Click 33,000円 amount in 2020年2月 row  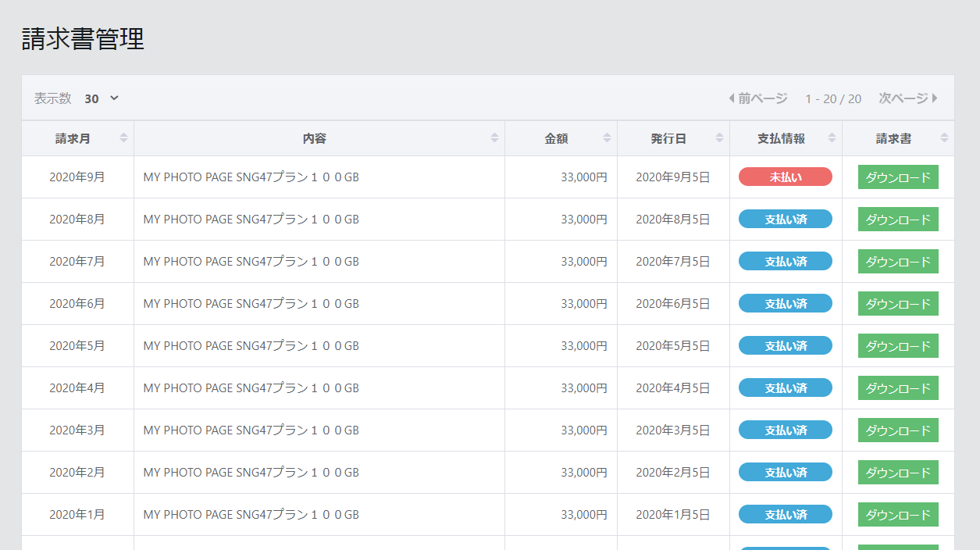coord(583,473)
